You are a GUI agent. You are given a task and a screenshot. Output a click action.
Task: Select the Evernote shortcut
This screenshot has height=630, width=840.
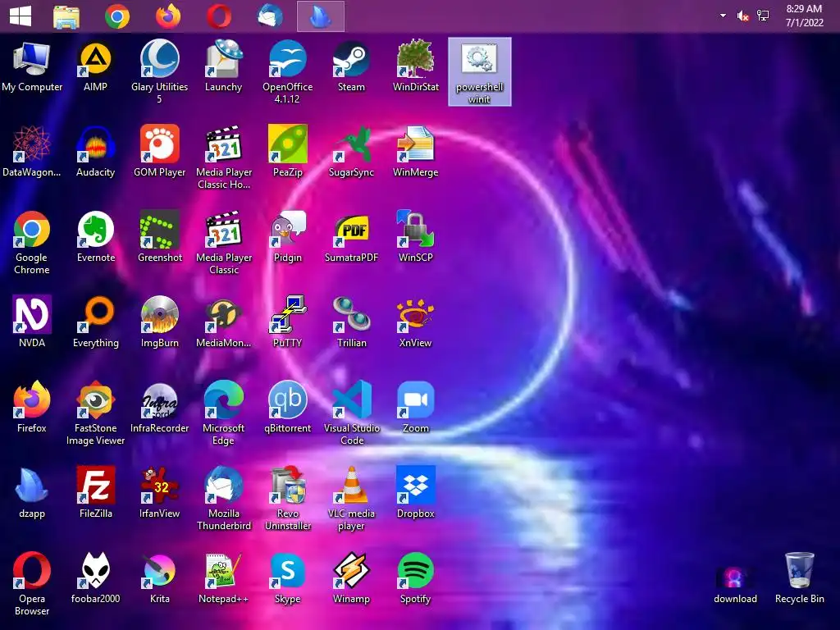[x=96, y=237]
